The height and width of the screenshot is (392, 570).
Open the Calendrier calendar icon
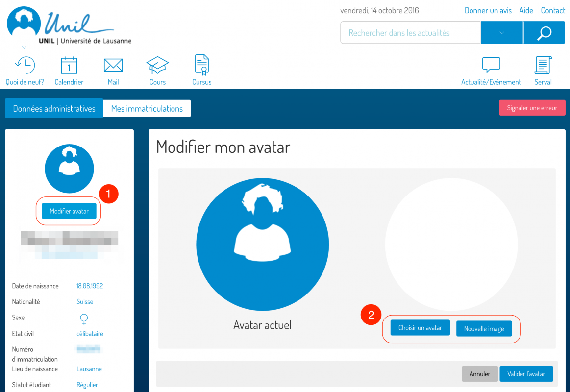[x=69, y=65]
